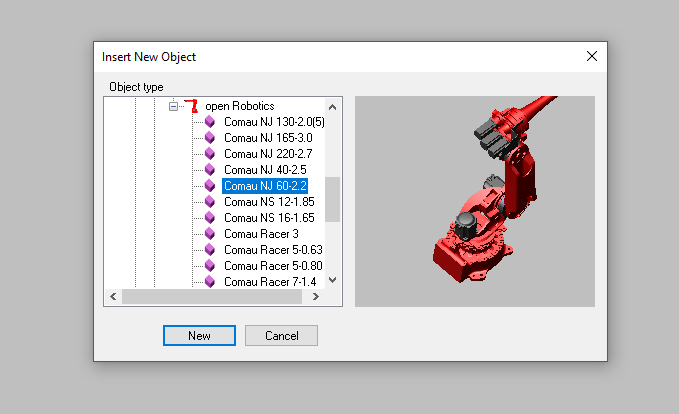
Task: Select highlighted Comau NJ 60-2.2 entry
Action: click(x=265, y=186)
